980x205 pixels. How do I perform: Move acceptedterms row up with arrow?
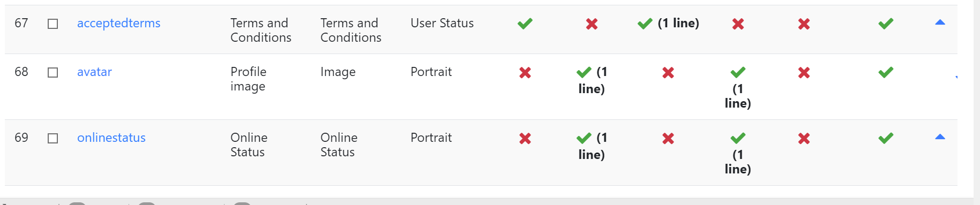[940, 22]
